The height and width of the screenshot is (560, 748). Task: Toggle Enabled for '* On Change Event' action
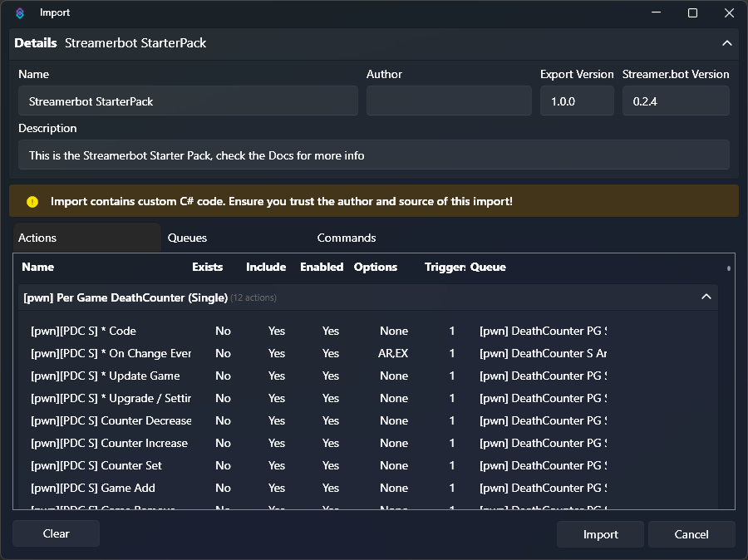click(x=331, y=353)
